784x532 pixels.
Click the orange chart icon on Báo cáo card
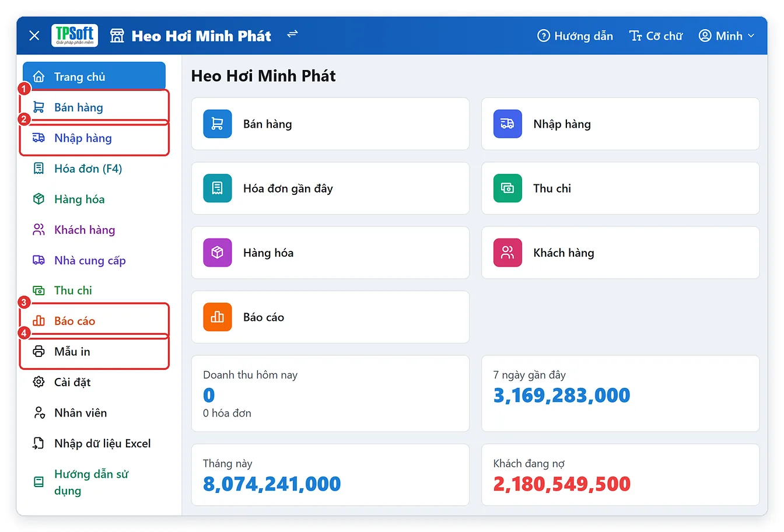pyautogui.click(x=218, y=317)
